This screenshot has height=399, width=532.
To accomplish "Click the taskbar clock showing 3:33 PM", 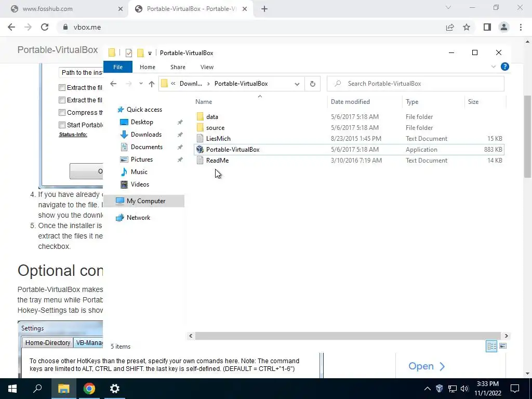I will tap(487, 389).
